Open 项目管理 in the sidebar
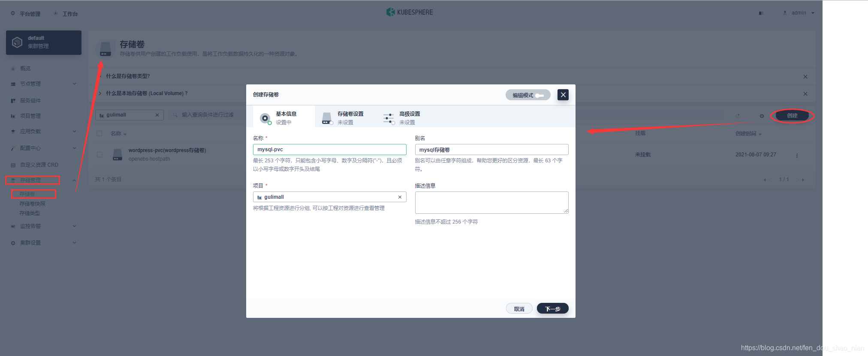This screenshot has height=356, width=868. (x=30, y=116)
